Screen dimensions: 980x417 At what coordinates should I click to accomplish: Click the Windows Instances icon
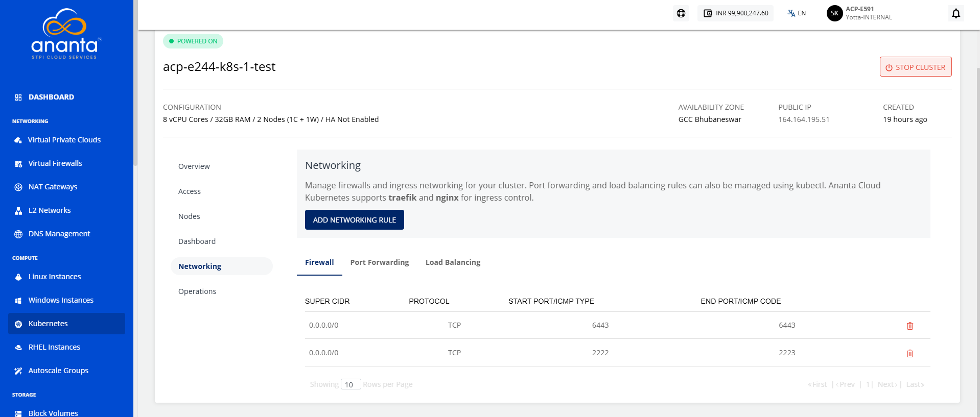pyautogui.click(x=18, y=301)
